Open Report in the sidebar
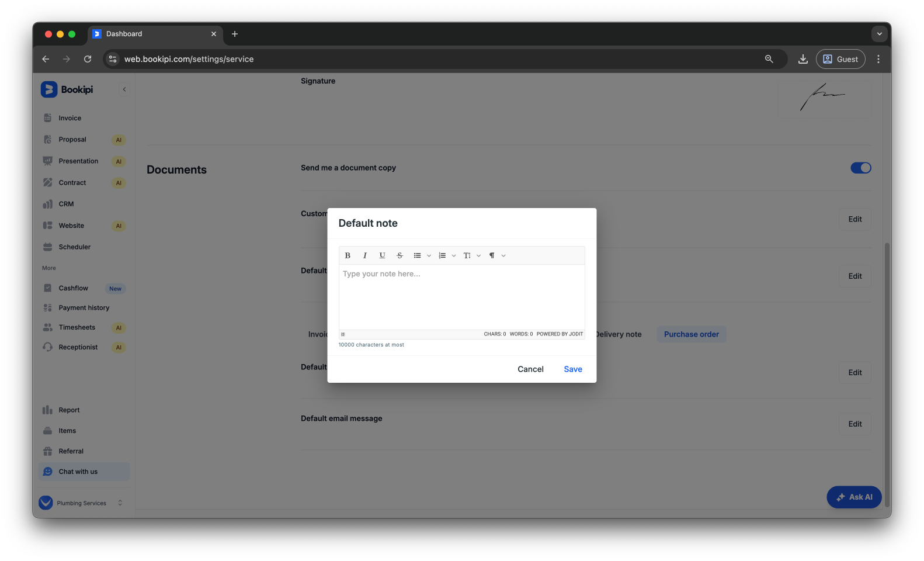Image resolution: width=924 pixels, height=561 pixels. [84, 410]
